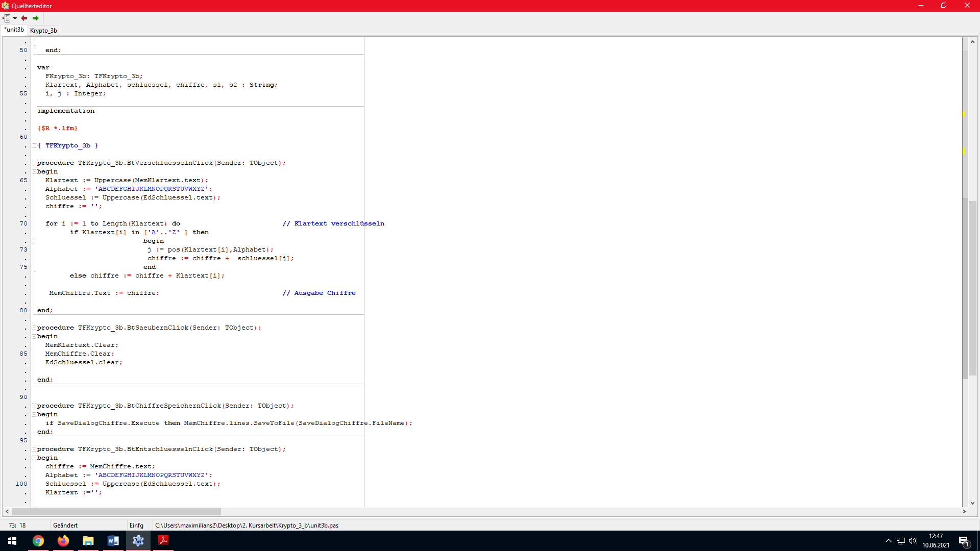The height and width of the screenshot is (551, 980).
Task: Click the red Jump Back arrow
Action: pyautogui.click(x=24, y=18)
